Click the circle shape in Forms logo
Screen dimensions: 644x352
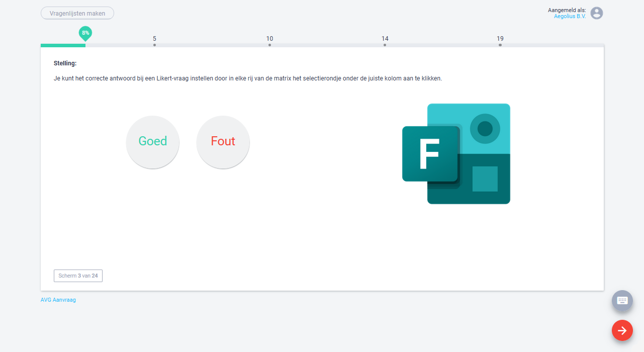[x=485, y=129]
